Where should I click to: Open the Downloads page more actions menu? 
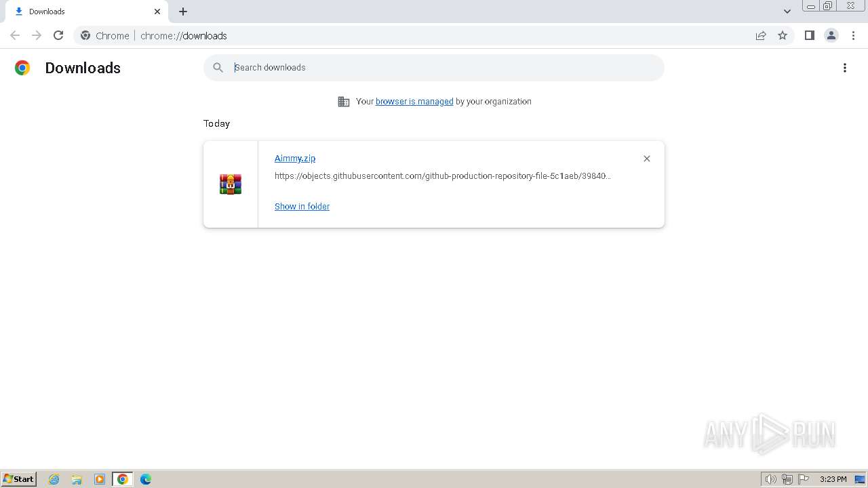845,68
